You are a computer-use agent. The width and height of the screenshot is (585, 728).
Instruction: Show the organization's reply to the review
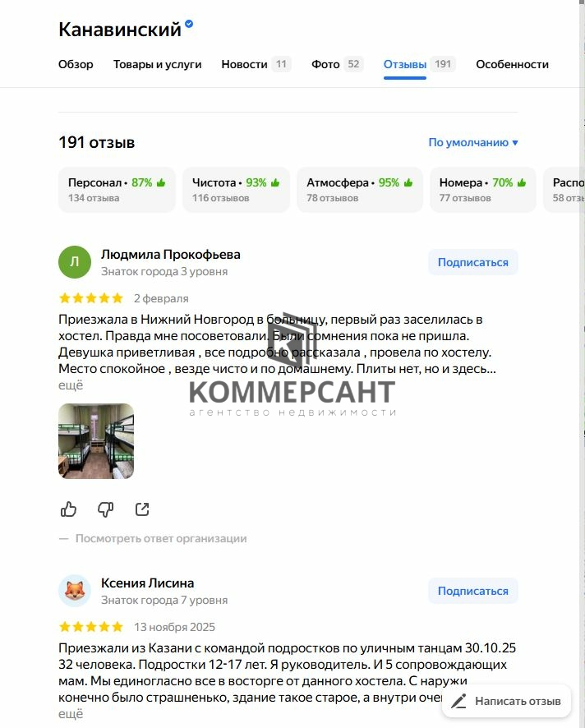point(161,538)
